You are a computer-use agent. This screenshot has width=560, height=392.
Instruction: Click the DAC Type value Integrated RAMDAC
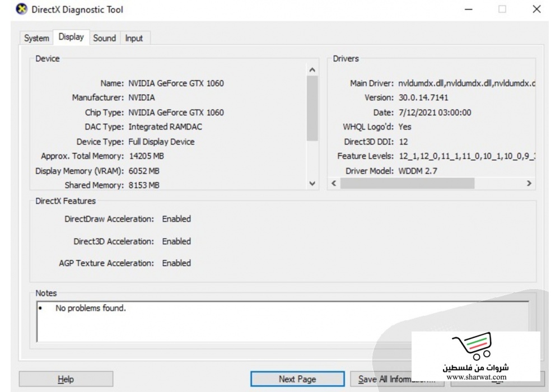point(165,127)
